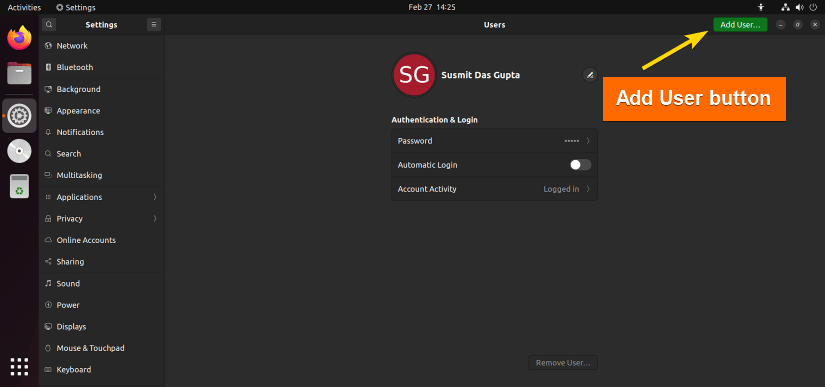Click the Online Accounts cloud icon
The width and height of the screenshot is (825, 387).
point(48,240)
